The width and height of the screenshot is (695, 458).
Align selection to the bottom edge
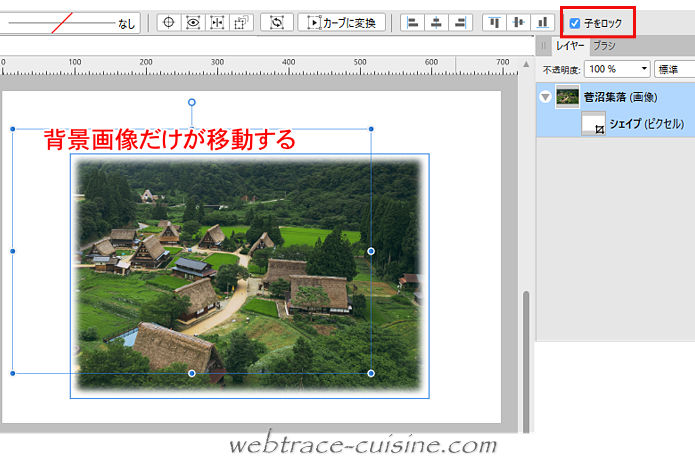542,22
